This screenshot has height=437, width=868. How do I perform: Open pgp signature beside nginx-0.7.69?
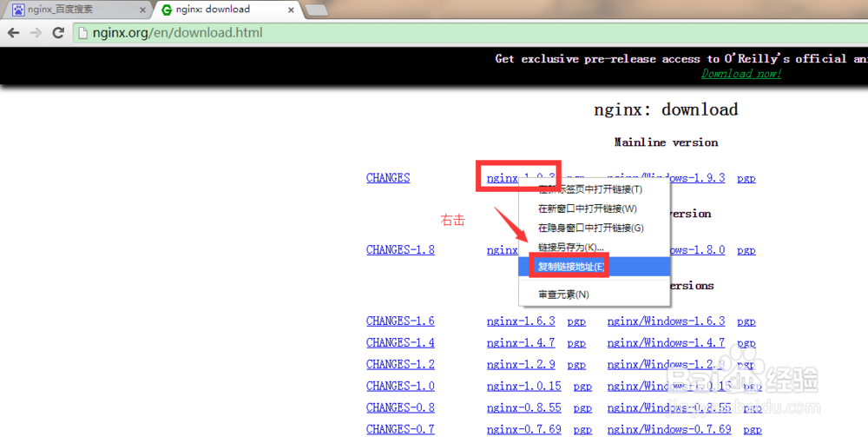click(582, 430)
